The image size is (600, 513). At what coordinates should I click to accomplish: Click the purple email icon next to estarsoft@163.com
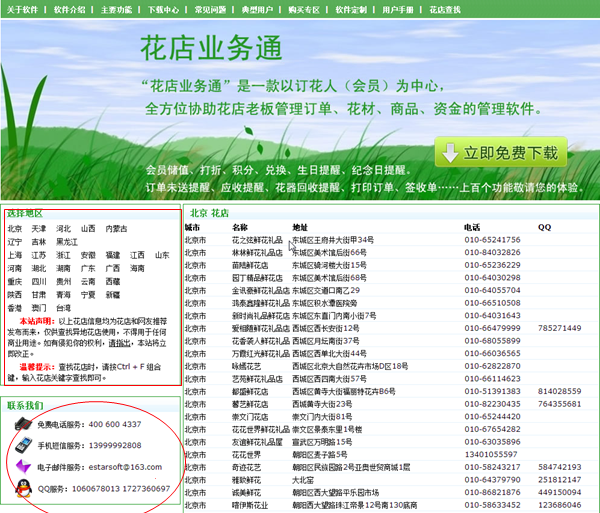pos(23,467)
